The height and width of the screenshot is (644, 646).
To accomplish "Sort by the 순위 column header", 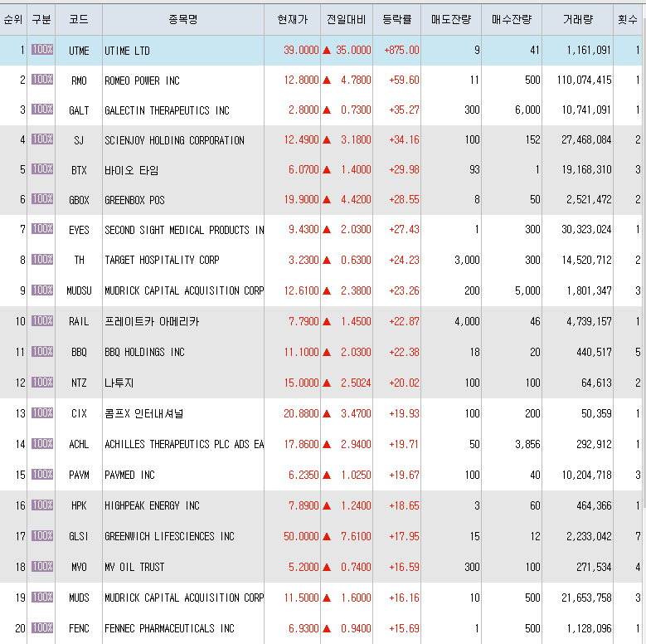I will click(13, 19).
